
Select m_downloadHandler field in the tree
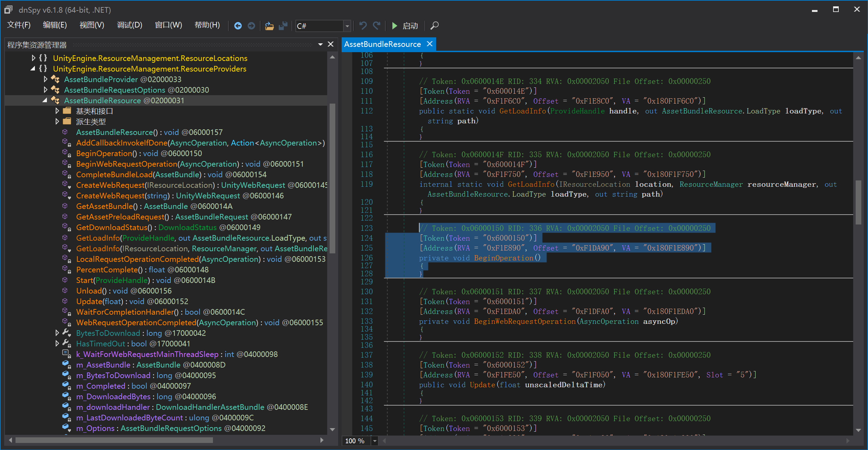[x=192, y=407]
